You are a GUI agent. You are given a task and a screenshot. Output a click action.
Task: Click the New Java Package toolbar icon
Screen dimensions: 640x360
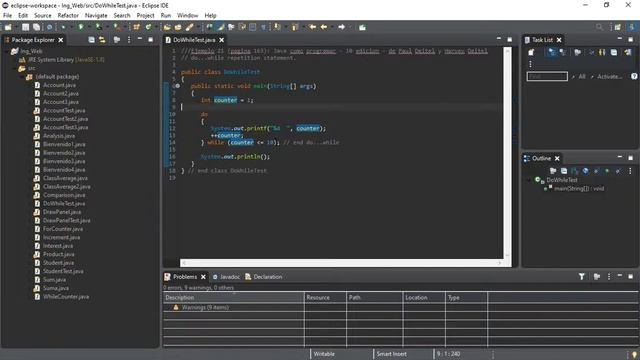136,27
